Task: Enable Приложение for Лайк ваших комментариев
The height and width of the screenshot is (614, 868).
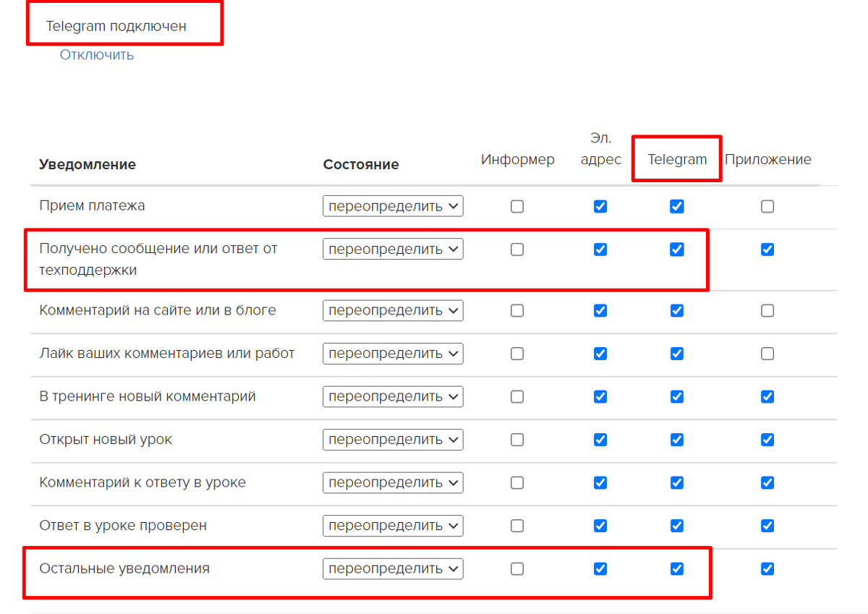Action: (767, 354)
